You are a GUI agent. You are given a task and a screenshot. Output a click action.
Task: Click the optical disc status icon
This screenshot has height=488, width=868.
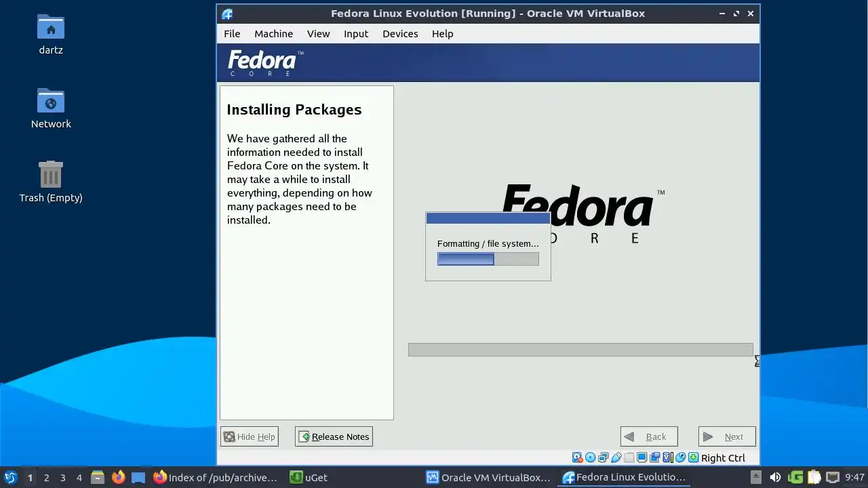pyautogui.click(x=590, y=457)
